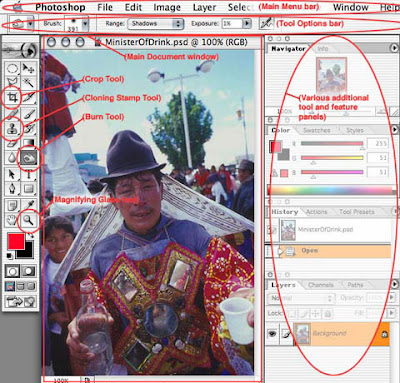
Task: Open the Range Shadows dropdown
Action: [155, 24]
